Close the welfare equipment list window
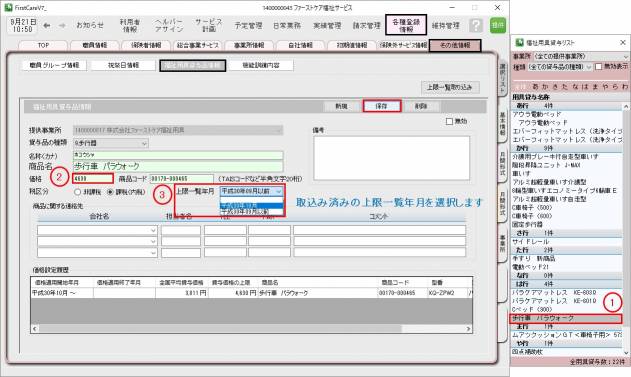This screenshot has width=631, height=377. pos(623,42)
